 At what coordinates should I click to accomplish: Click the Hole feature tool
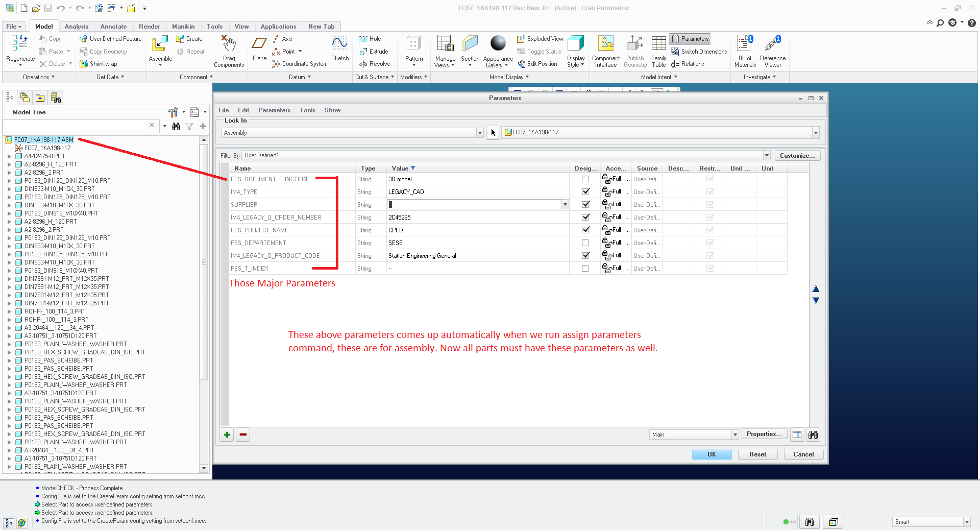pos(370,39)
